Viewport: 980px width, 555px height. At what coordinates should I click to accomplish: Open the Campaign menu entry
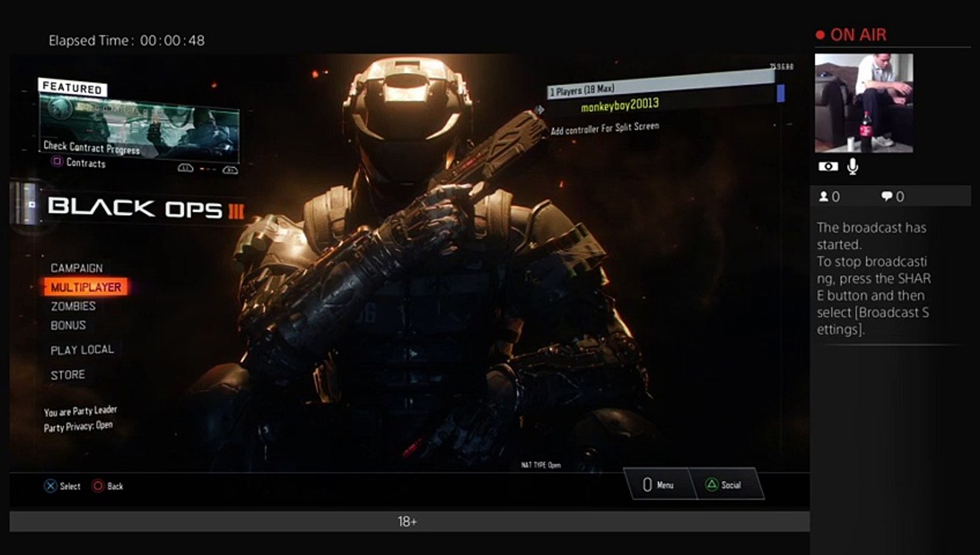tap(76, 268)
